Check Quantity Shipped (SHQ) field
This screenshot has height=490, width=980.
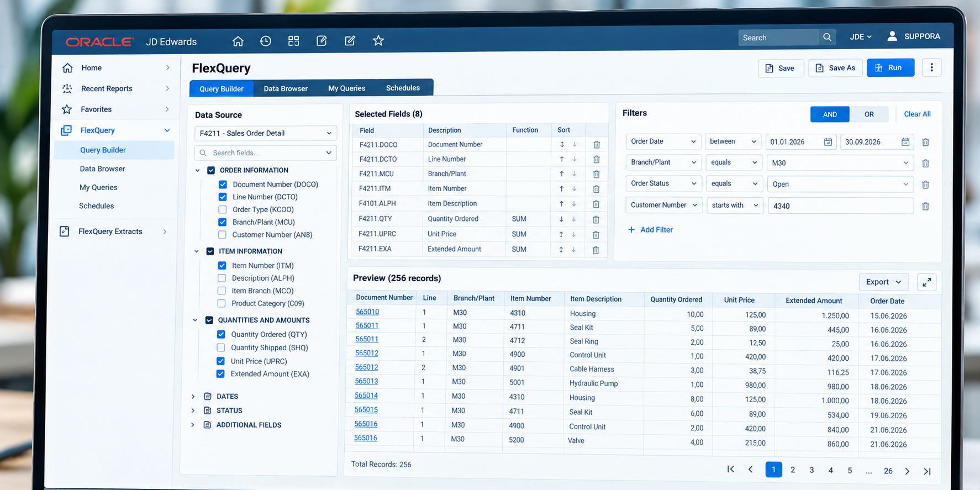[221, 347]
